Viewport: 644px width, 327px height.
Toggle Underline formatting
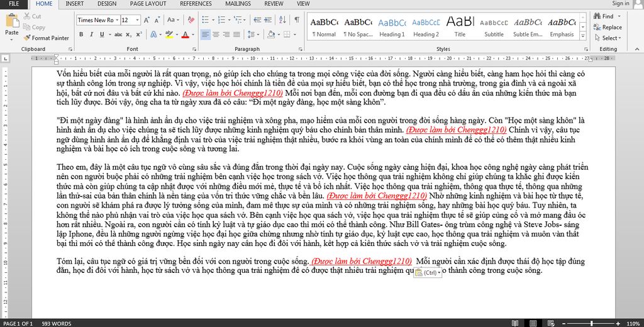(101, 35)
